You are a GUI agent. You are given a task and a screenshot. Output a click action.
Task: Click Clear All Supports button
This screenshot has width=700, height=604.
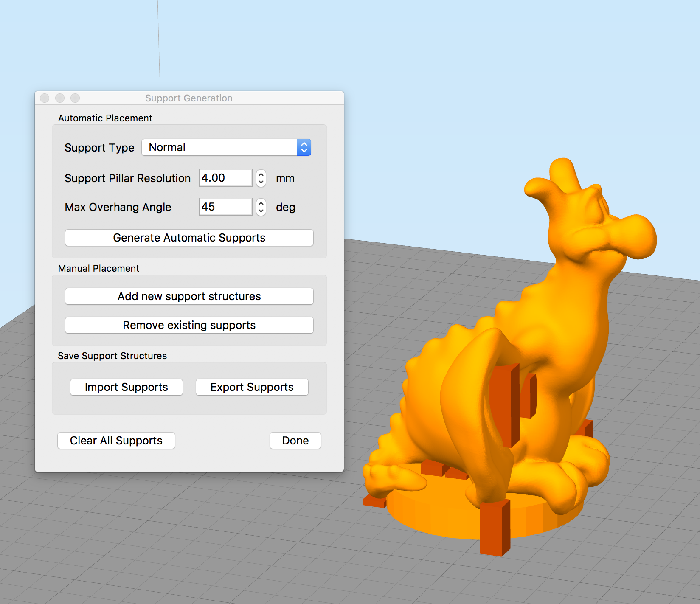click(x=116, y=441)
